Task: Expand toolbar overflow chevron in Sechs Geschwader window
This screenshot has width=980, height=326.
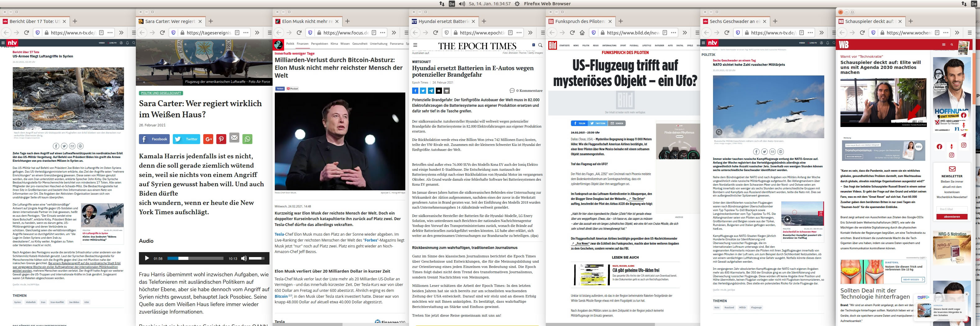Action: tap(821, 33)
